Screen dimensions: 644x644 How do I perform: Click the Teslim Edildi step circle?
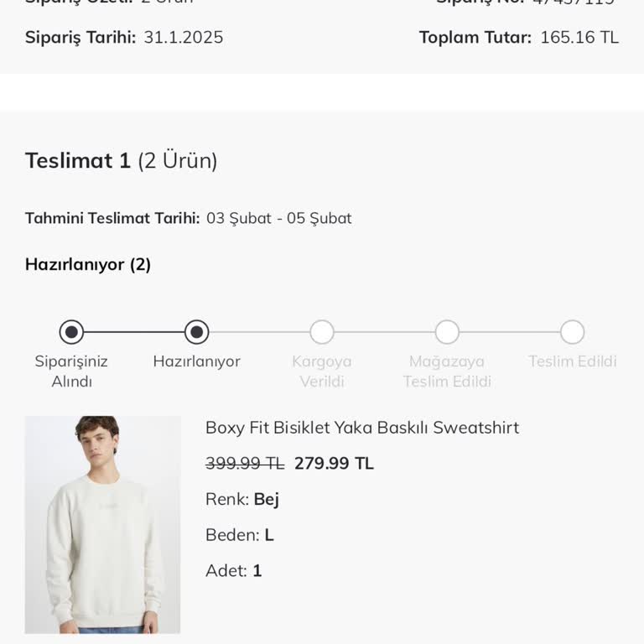pos(572,332)
